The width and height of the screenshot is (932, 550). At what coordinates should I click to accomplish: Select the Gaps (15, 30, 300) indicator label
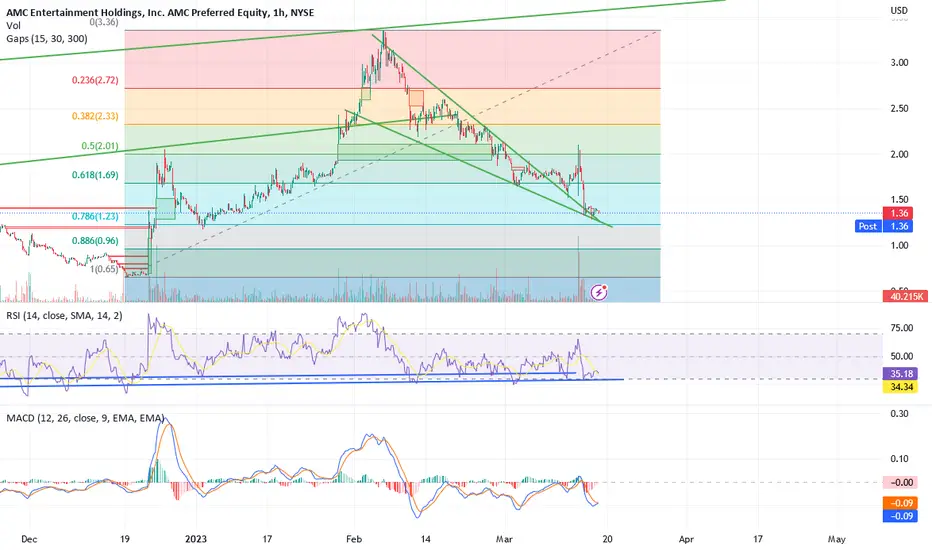47,39
